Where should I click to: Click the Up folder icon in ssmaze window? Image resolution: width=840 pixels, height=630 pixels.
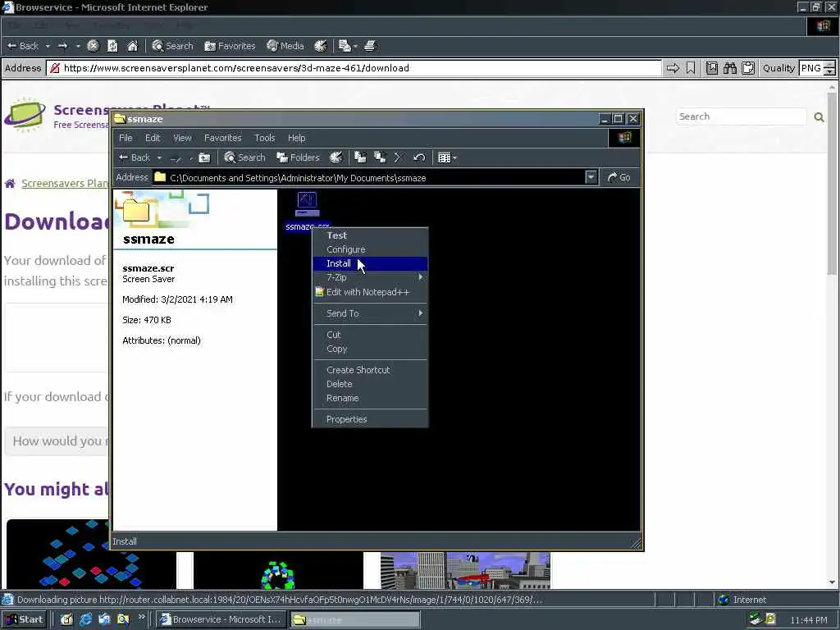coord(204,157)
